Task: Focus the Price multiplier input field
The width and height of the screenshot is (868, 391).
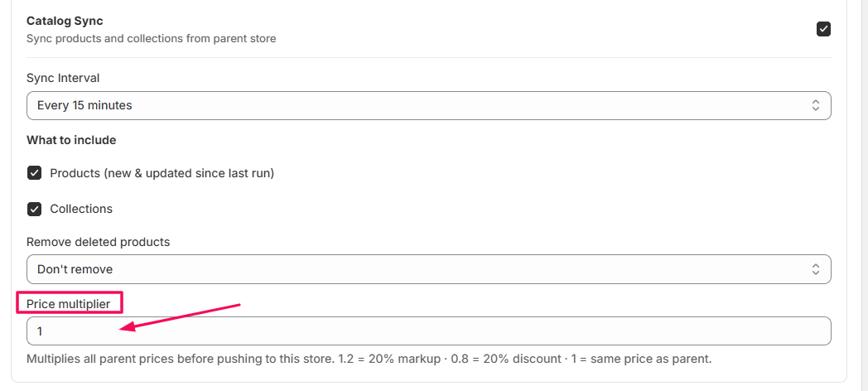Action: [431, 331]
